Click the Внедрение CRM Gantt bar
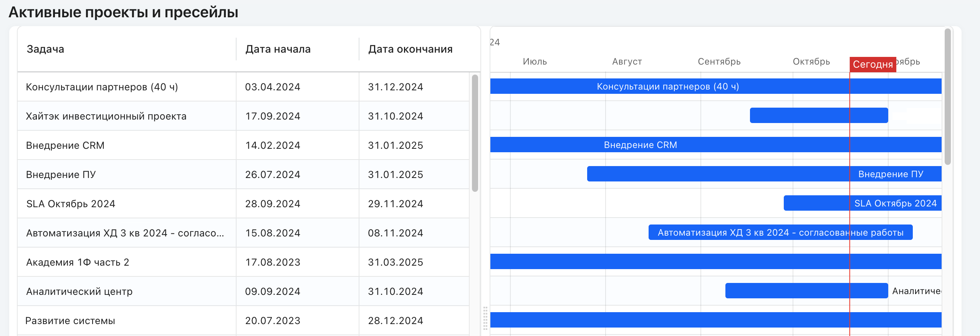The image size is (980, 336). click(x=716, y=145)
